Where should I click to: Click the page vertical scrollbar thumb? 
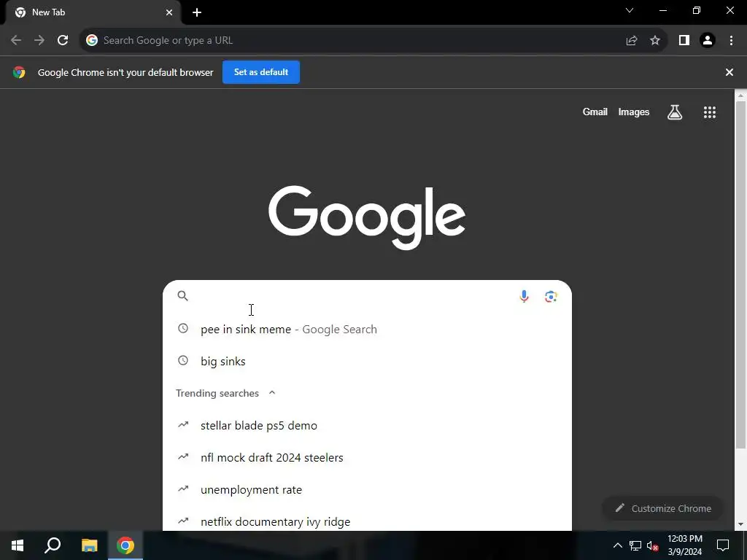tap(740, 274)
